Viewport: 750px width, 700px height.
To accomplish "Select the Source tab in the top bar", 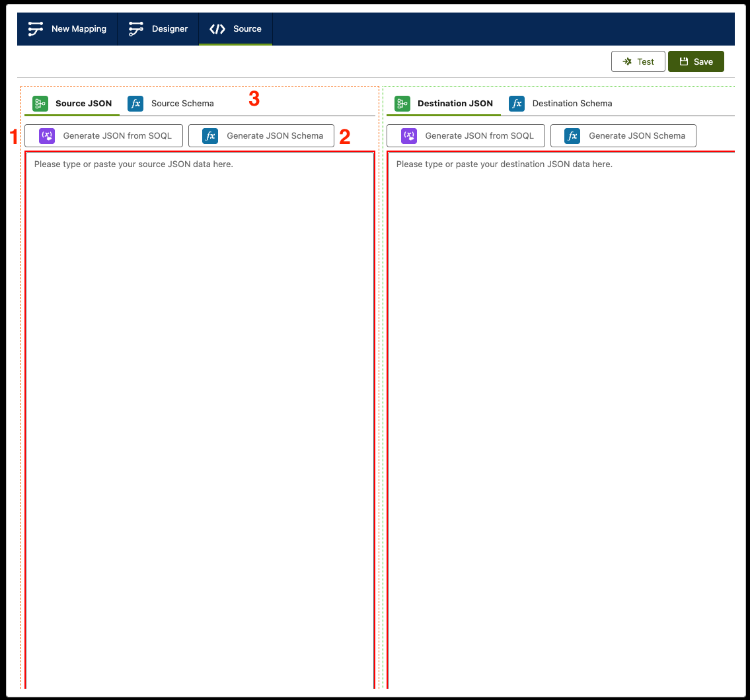I will point(247,29).
